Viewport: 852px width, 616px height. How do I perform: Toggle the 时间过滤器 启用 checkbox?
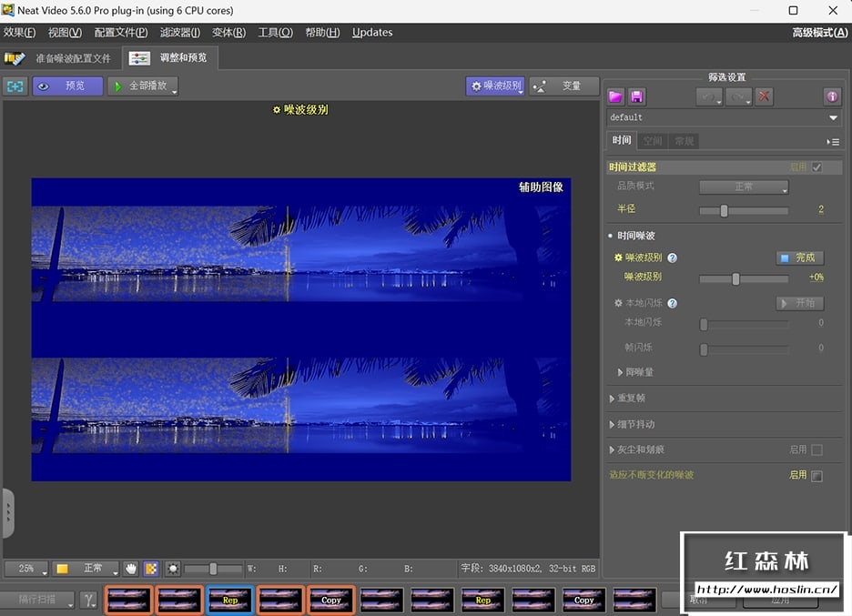click(816, 167)
